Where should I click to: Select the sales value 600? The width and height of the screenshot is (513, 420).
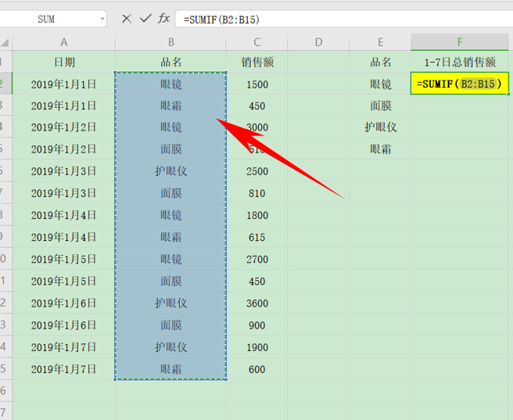(x=256, y=369)
